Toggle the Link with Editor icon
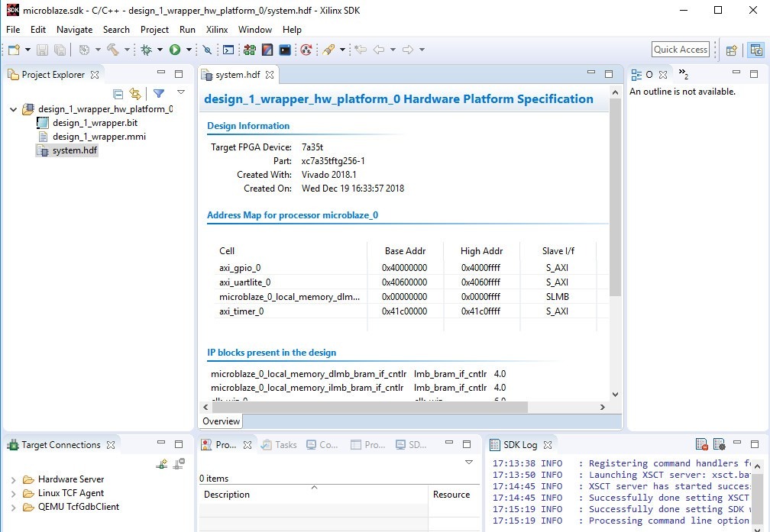770x532 pixels. coord(135,94)
